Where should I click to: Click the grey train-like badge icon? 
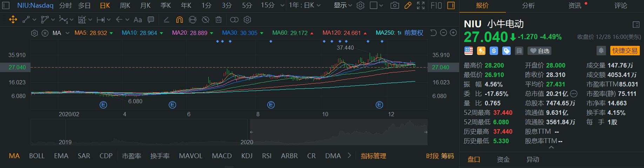[x=519, y=51]
